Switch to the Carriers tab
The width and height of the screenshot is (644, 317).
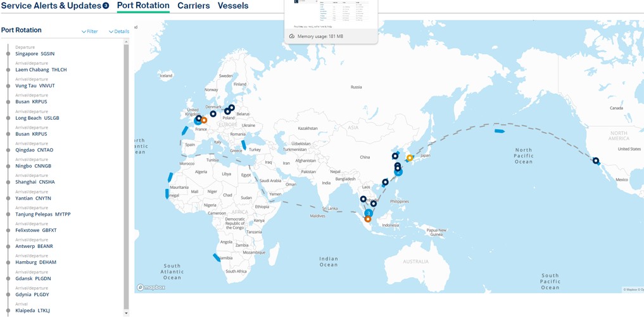tap(193, 6)
